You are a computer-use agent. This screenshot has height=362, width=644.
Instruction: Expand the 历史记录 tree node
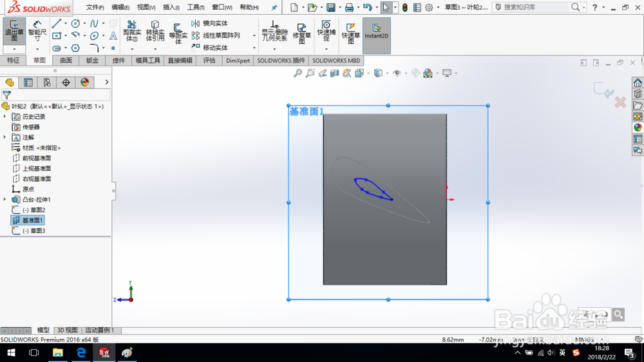5,117
